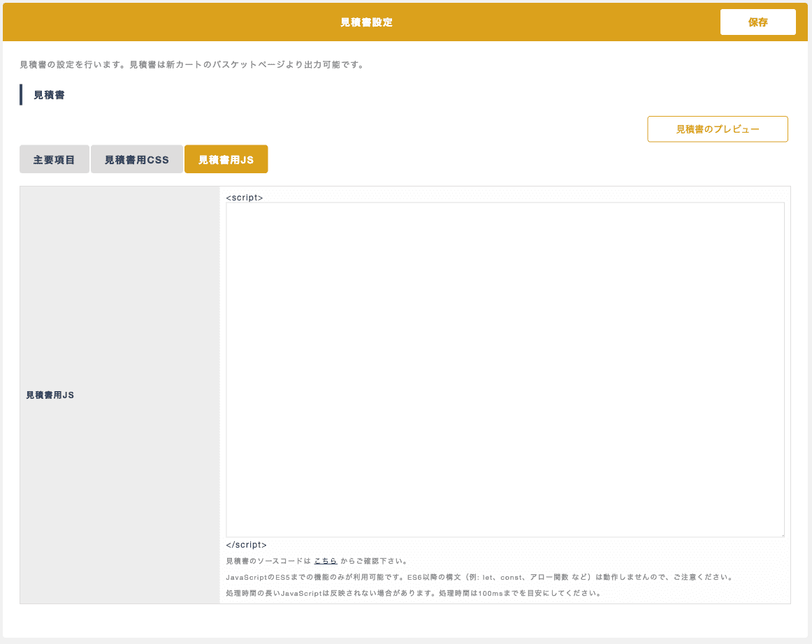Click the opening <script> tag text
The image size is (812, 644).
point(245,197)
